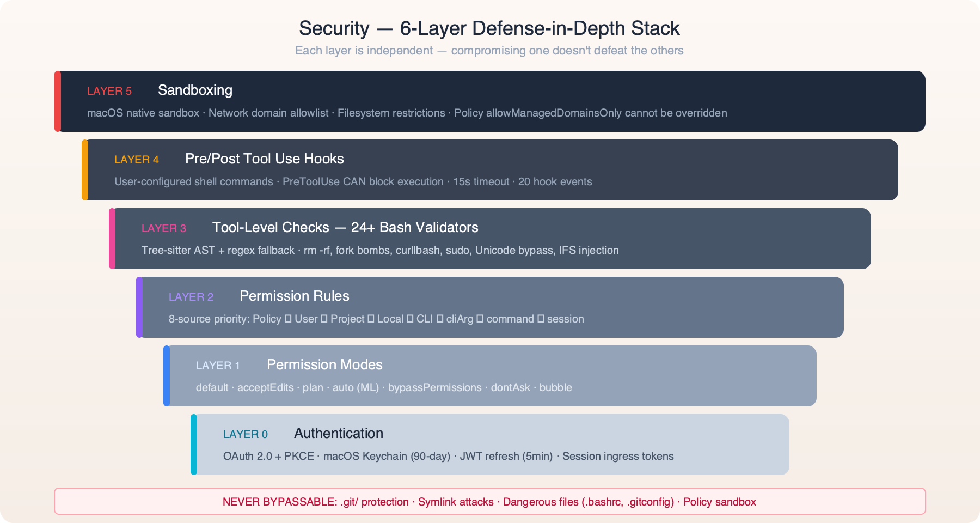980x523 pixels.
Task: Click the purple accent bar on Permission Rules
Action: (x=139, y=307)
